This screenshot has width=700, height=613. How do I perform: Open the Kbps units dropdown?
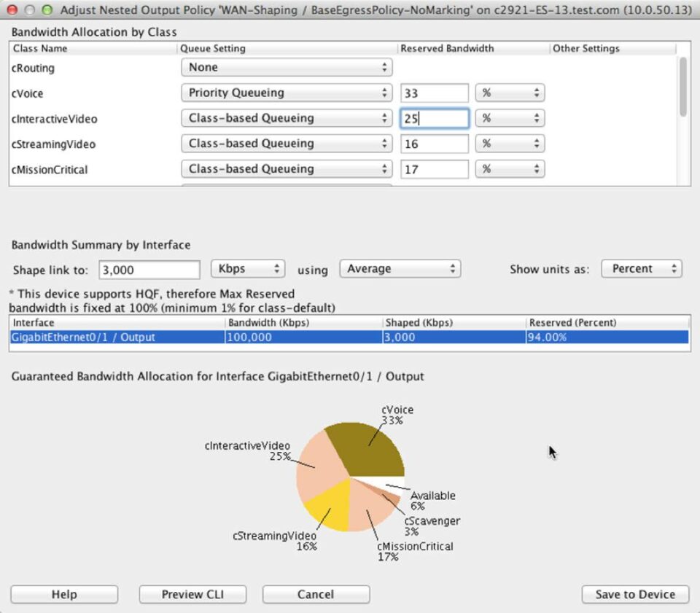tap(248, 268)
